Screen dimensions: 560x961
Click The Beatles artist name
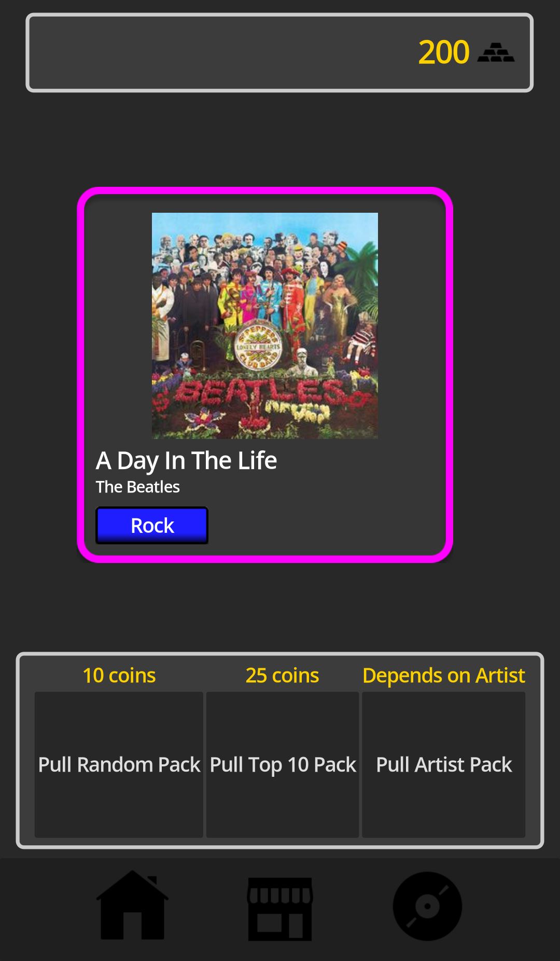[x=138, y=487]
